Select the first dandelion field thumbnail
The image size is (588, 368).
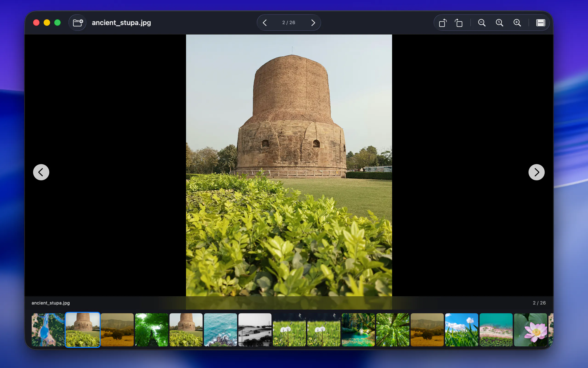pos(289,330)
